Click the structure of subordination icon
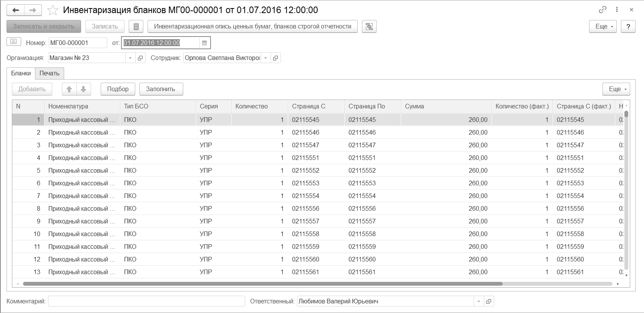Viewport: 644px width, 313px height. 369,27
